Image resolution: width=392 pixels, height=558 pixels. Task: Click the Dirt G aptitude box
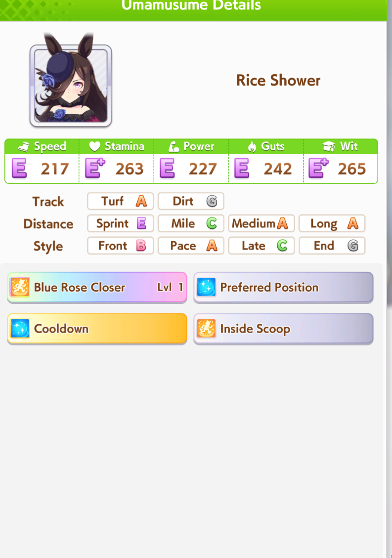point(191,201)
